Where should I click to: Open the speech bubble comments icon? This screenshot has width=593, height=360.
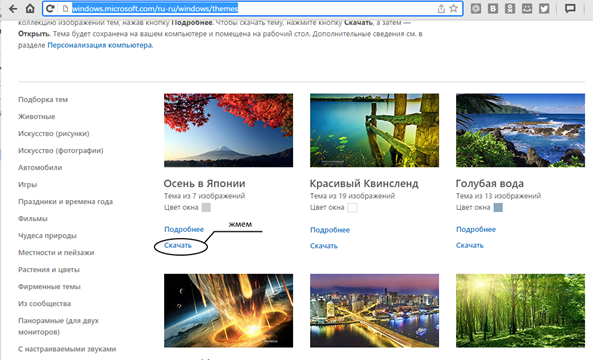click(x=570, y=8)
